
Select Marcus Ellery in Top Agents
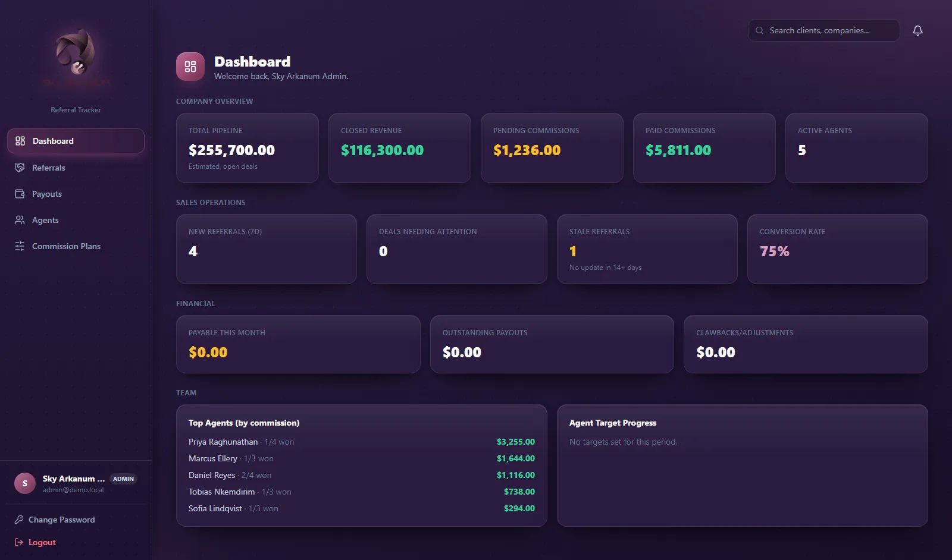pyautogui.click(x=213, y=458)
